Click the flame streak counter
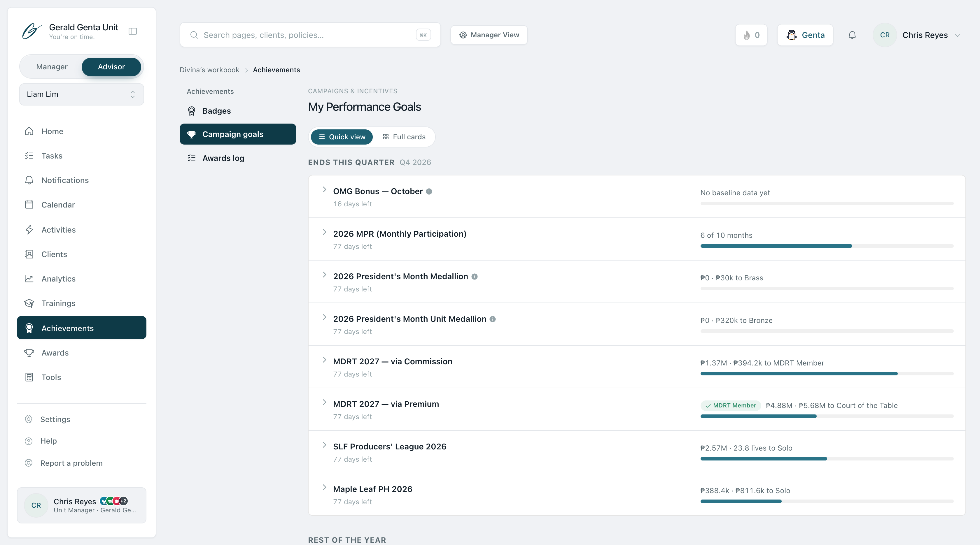The image size is (980, 545). point(751,35)
